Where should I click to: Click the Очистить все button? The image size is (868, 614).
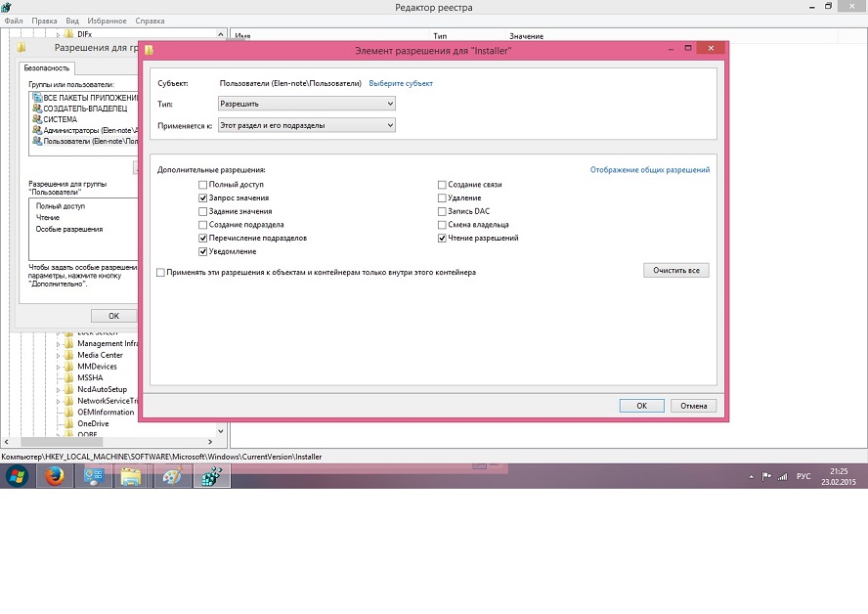675,270
